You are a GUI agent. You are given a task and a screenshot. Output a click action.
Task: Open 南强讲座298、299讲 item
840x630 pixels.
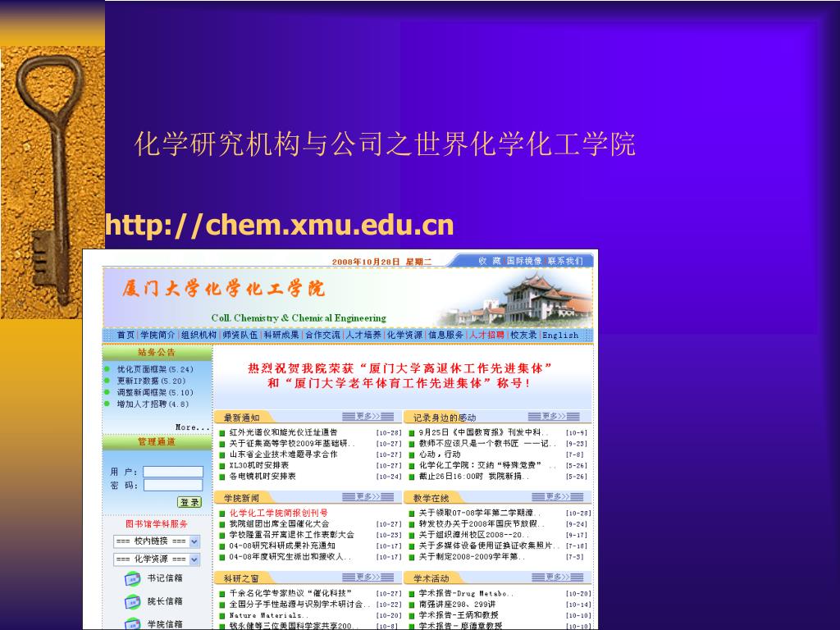[x=457, y=605]
